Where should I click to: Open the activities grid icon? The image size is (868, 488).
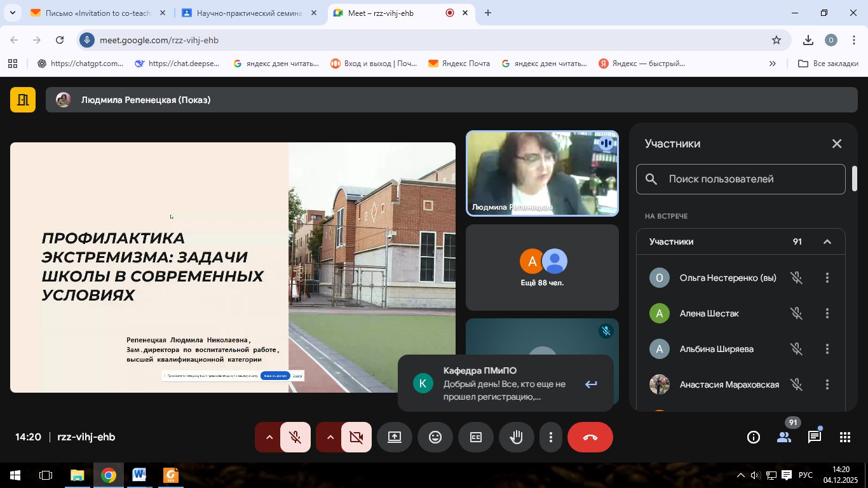[844, 437]
